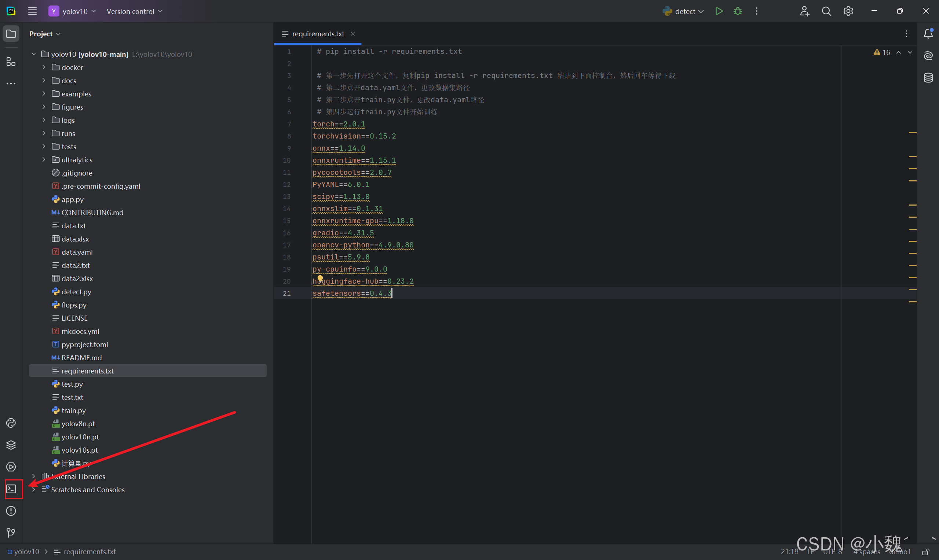939x560 pixels.
Task: Toggle the Structure tool window
Action: click(x=11, y=62)
